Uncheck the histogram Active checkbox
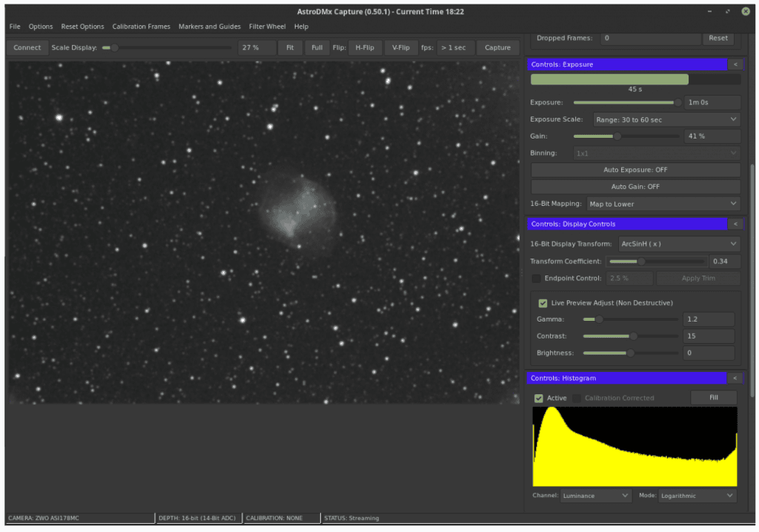The height and width of the screenshot is (532, 759). tap(539, 398)
